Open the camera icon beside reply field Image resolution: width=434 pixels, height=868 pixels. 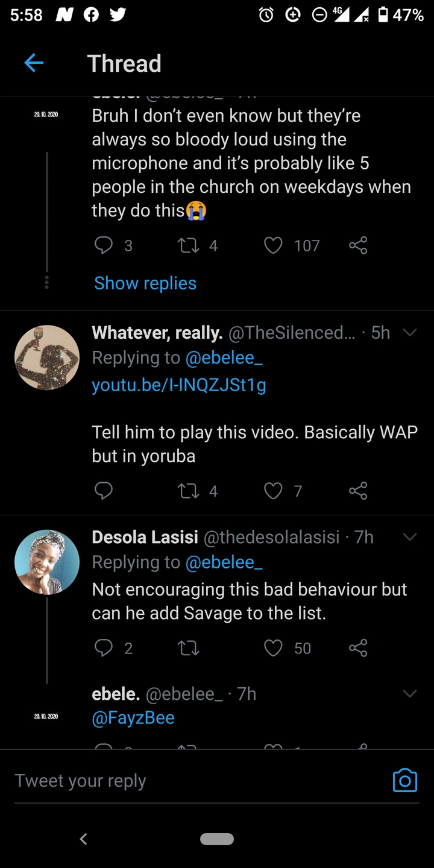405,781
